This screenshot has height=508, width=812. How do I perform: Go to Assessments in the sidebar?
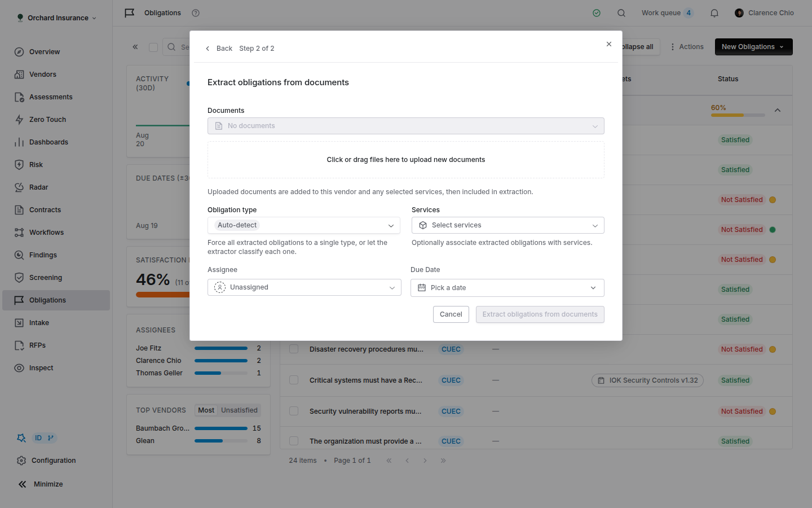point(56,97)
